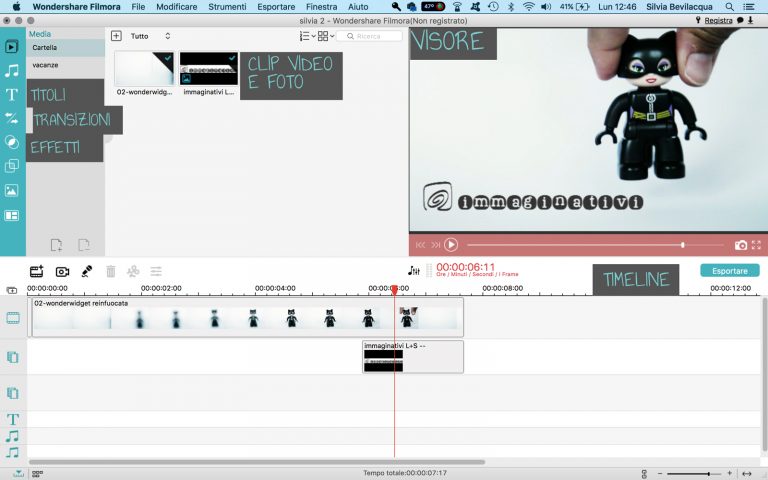Open the Apple menu

click(x=16, y=7)
